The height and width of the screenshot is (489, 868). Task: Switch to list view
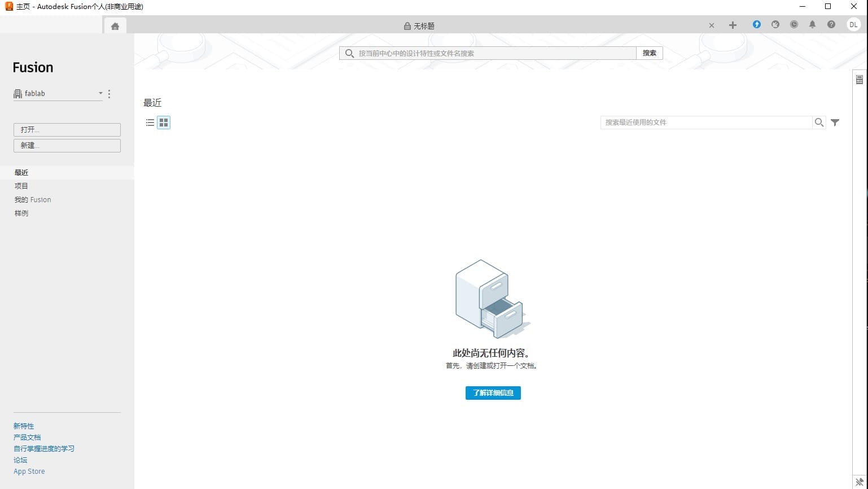(x=150, y=123)
